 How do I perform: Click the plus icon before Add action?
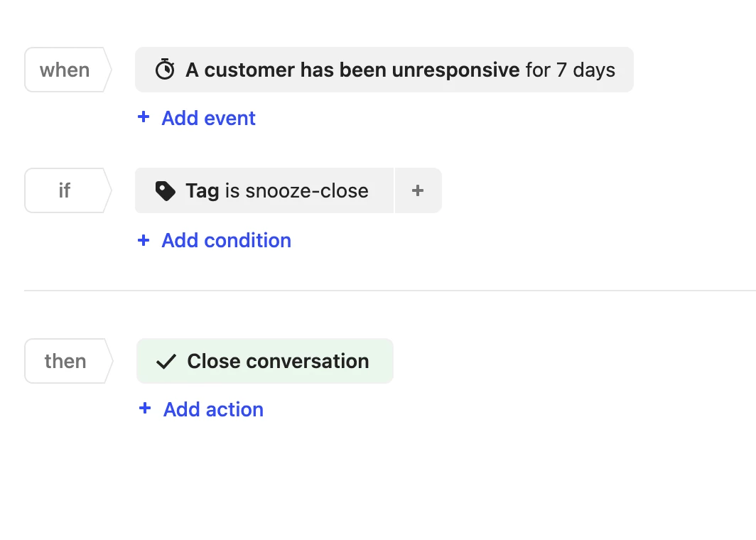click(x=145, y=409)
